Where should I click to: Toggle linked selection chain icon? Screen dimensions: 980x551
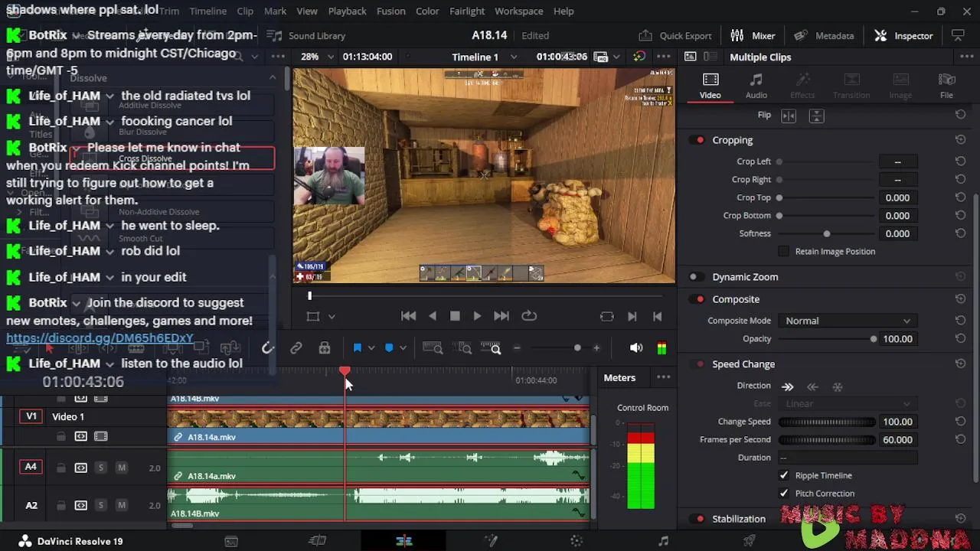point(296,348)
